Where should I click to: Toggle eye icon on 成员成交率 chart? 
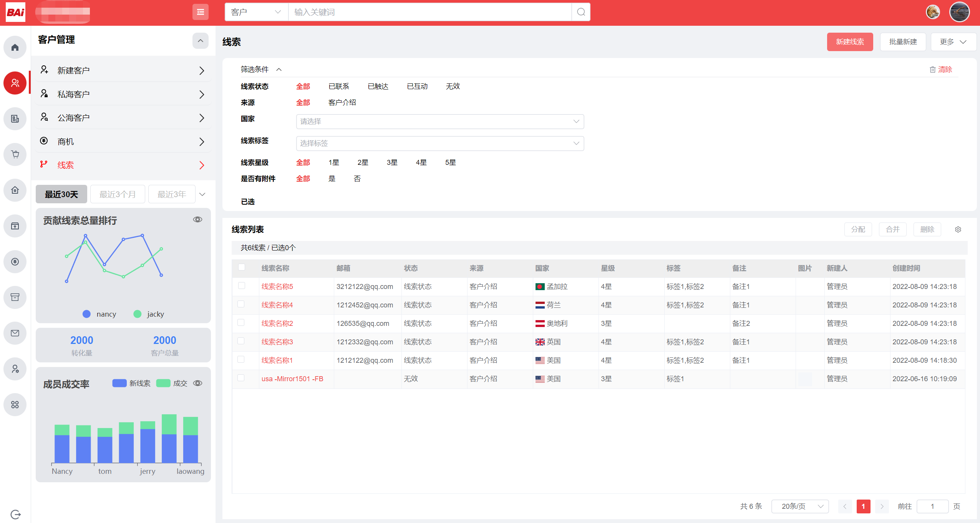pyautogui.click(x=197, y=383)
